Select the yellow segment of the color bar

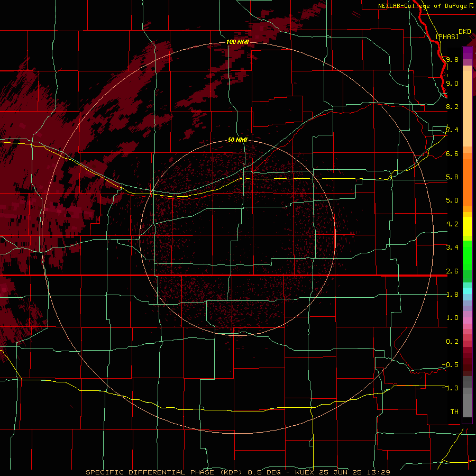click(467, 226)
